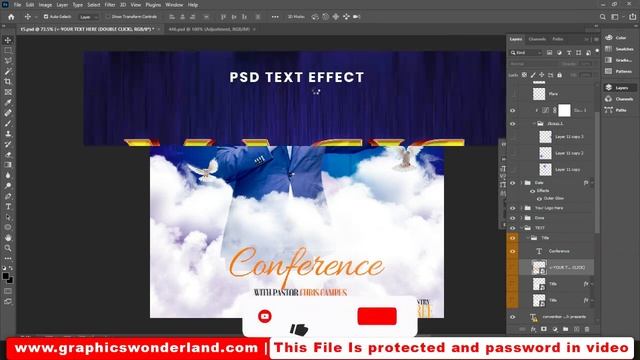The width and height of the screenshot is (640, 360).
Task: Select the Gradient tool
Action: click(x=8, y=165)
